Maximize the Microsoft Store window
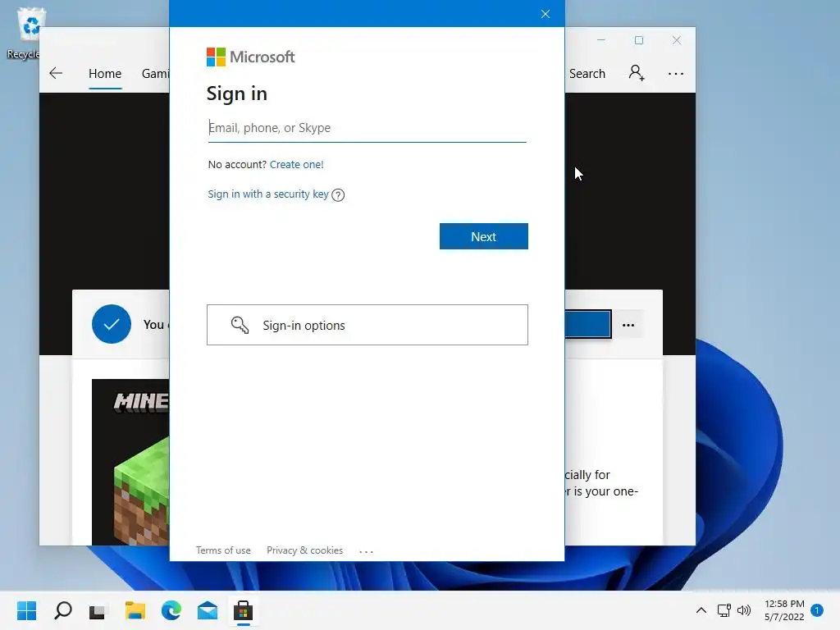This screenshot has height=630, width=840. click(638, 40)
